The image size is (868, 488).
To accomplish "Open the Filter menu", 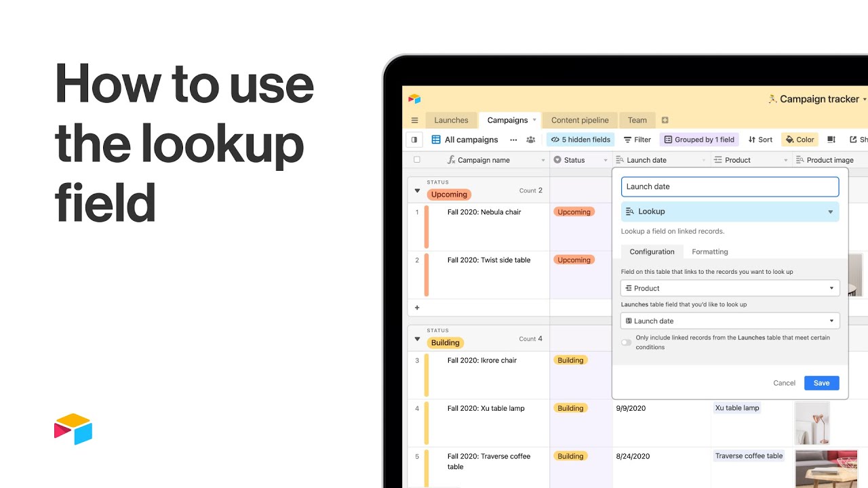I will pos(637,140).
